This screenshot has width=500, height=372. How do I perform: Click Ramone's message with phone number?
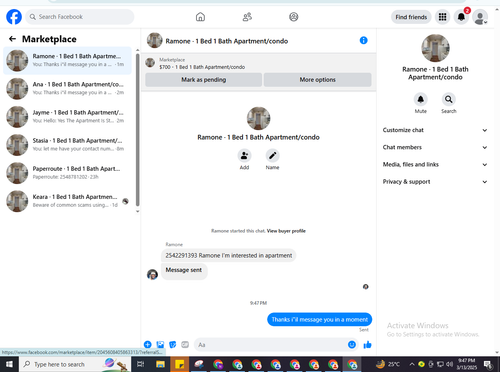pyautogui.click(x=229, y=255)
